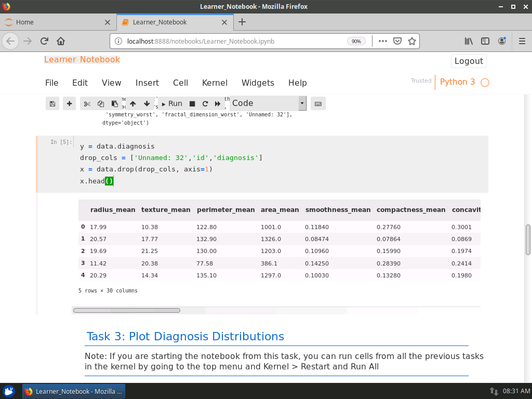Click the cell value 0.28390
The height and width of the screenshot is (399, 532).
pos(389,263)
